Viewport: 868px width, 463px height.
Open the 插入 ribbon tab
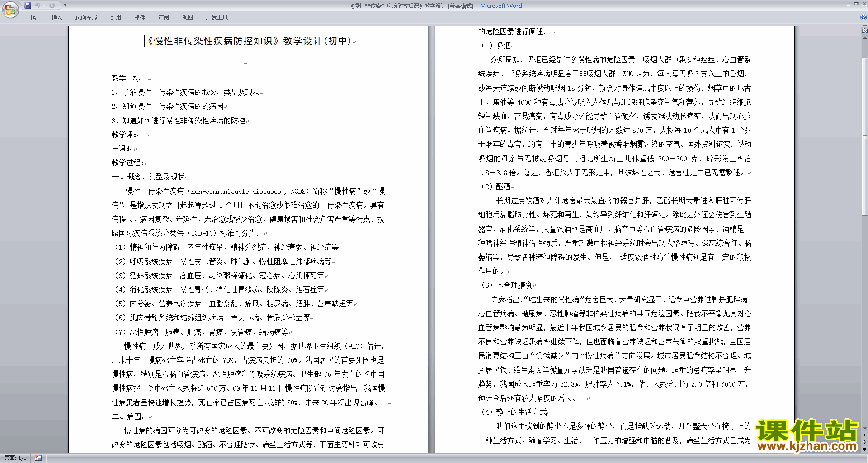(57, 18)
